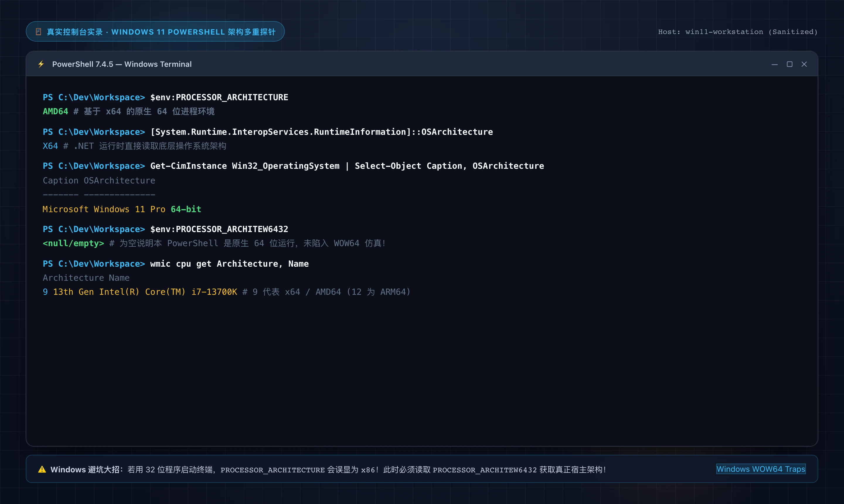Screen dimensions: 844x504
Task: Click the comment about 9 meaning x64 / AMD64
Action: tap(326, 292)
